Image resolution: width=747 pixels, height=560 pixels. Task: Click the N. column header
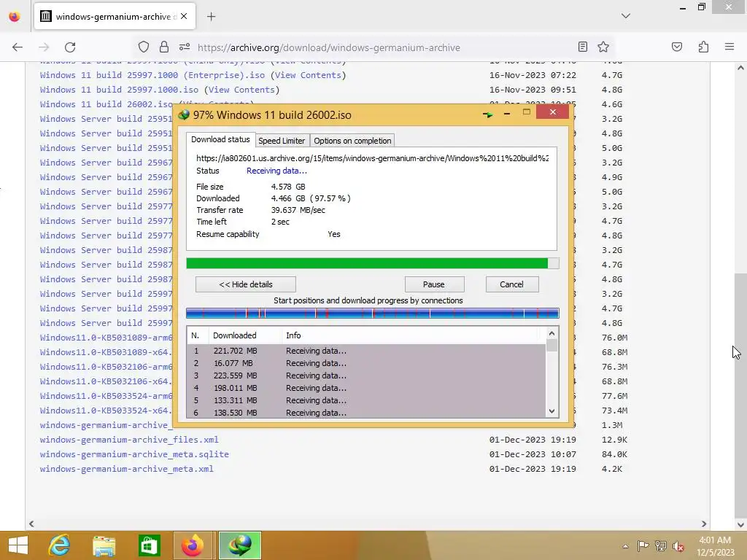[x=197, y=335]
